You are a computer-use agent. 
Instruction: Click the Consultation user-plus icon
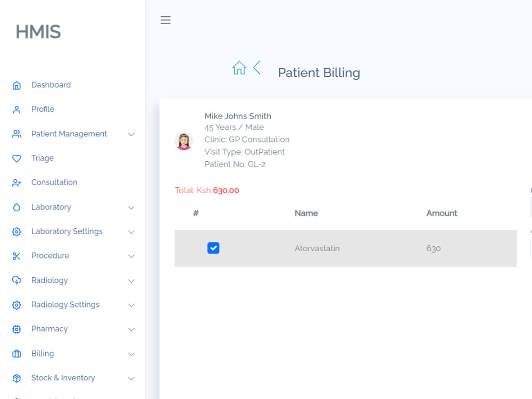coord(16,183)
